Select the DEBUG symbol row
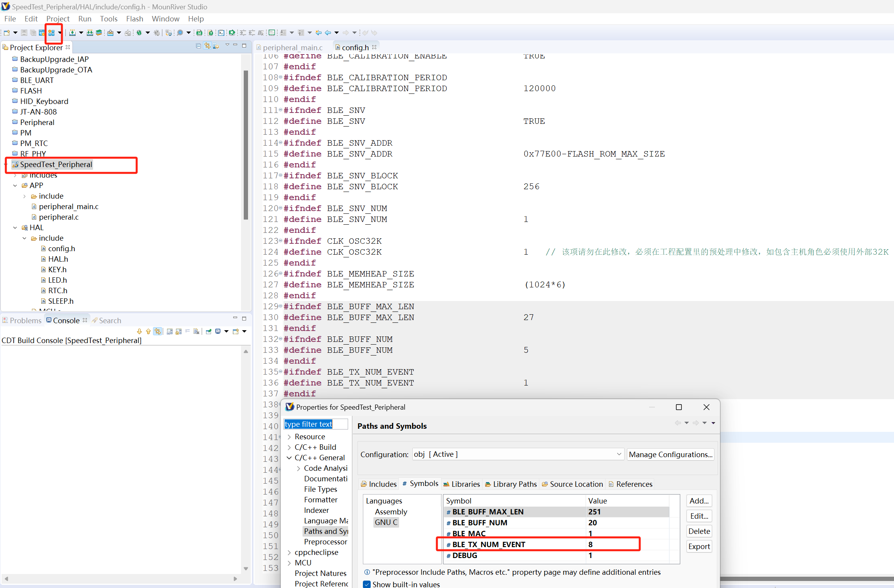Screen dimensions: 894x588 (x=556, y=555)
